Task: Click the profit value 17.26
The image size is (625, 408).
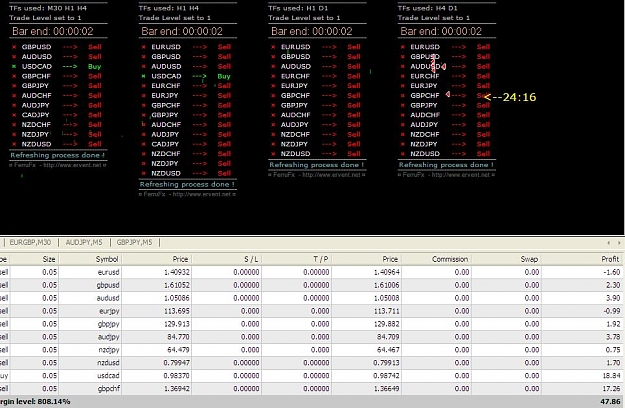Action: pyautogui.click(x=612, y=388)
